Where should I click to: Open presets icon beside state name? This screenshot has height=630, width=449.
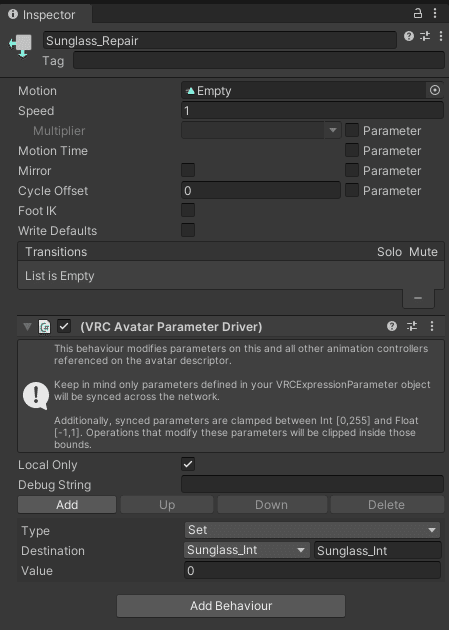coord(425,37)
